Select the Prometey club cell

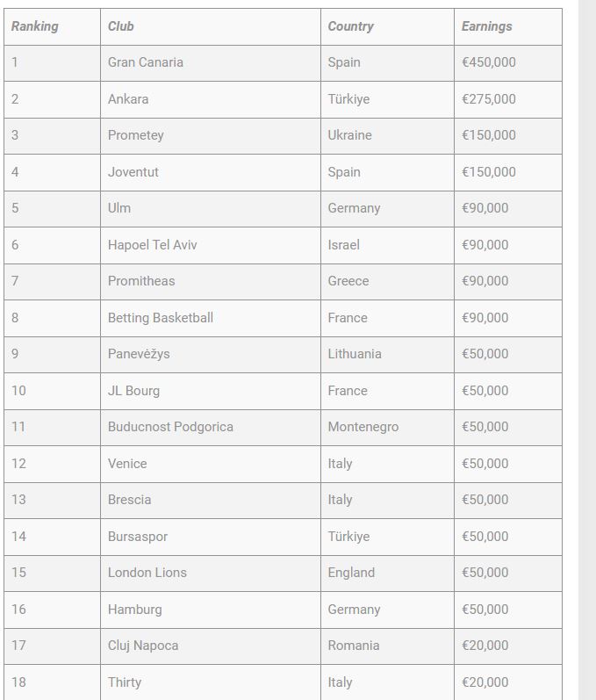coord(136,135)
